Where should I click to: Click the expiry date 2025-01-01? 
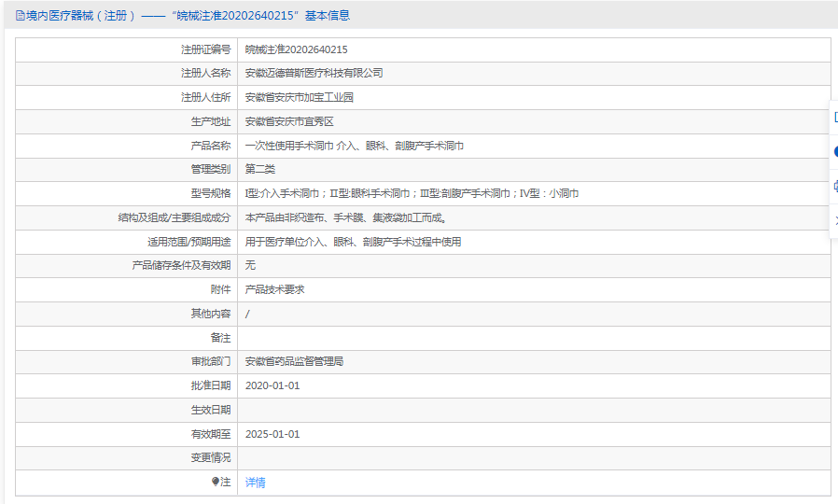click(272, 434)
